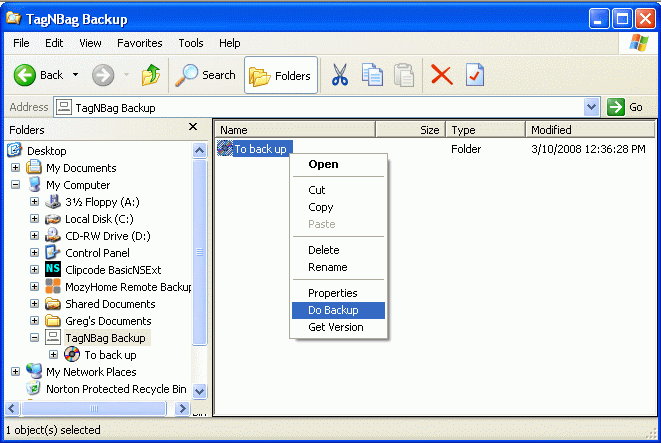The image size is (661, 443).
Task: Expand the Greg's Documents node
Action: click(x=35, y=321)
